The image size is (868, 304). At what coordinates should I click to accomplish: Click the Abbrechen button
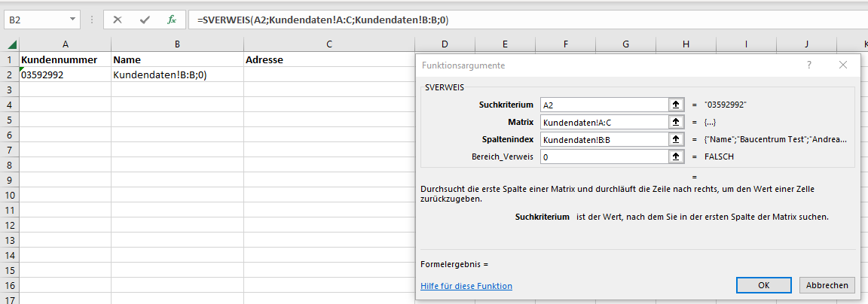[827, 285]
